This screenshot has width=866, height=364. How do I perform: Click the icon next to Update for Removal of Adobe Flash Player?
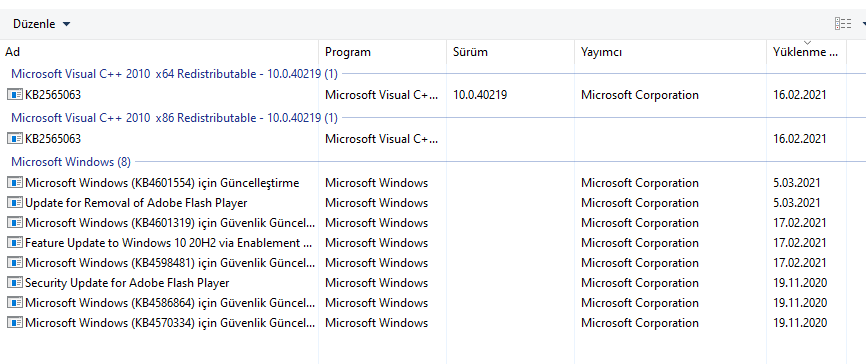coord(15,203)
